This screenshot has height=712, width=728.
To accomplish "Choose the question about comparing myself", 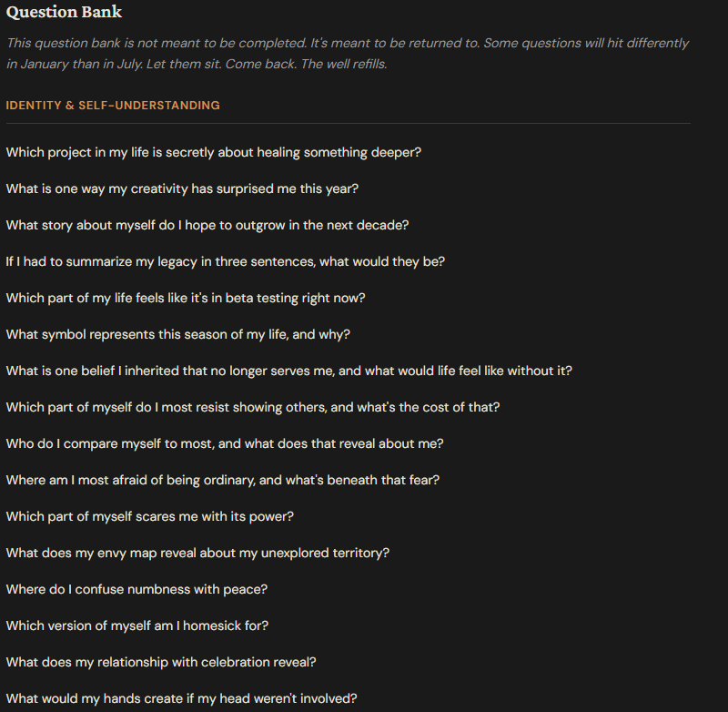I will [x=225, y=443].
